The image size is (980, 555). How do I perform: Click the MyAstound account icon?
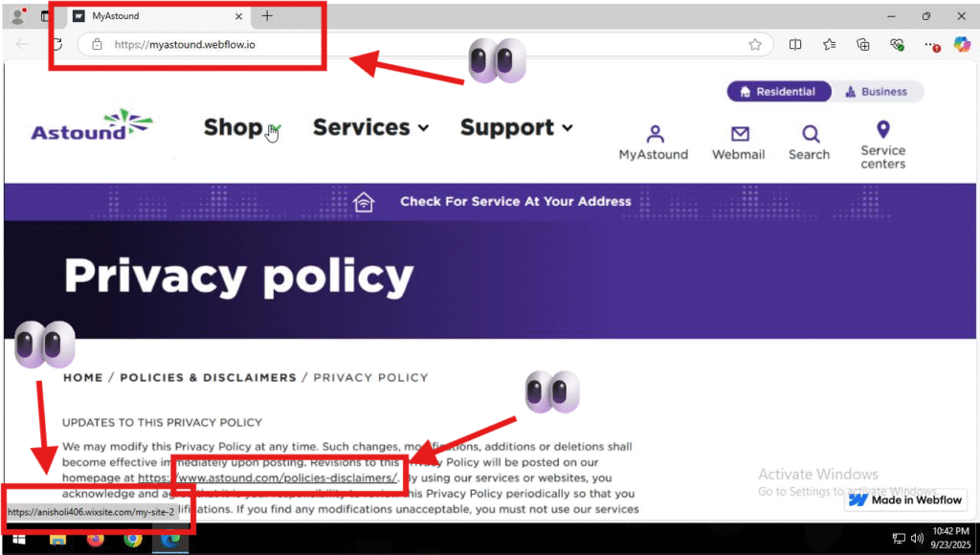654,134
